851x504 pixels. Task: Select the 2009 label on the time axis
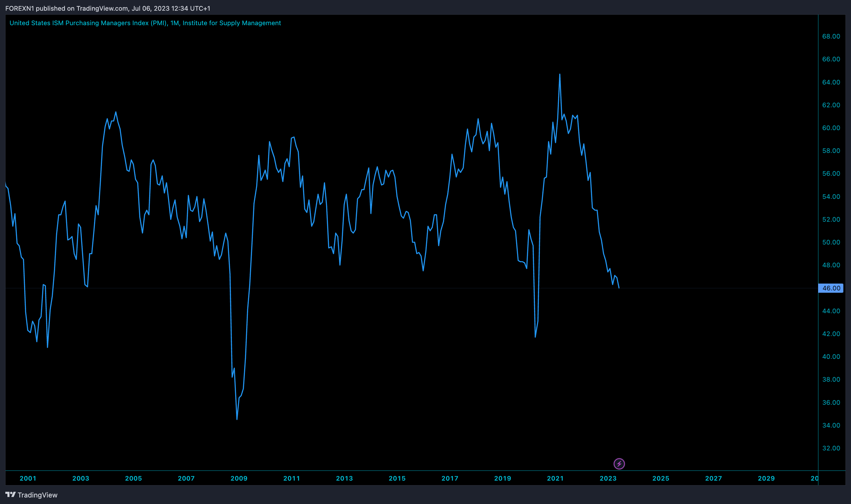point(239,478)
